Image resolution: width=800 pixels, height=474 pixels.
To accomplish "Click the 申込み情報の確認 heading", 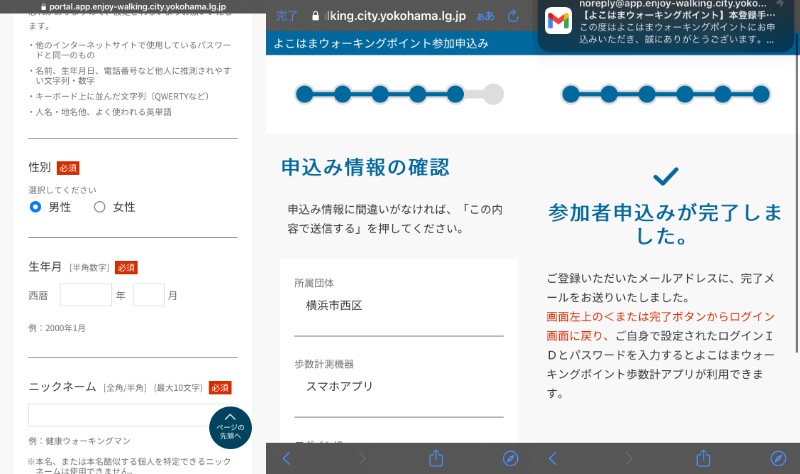I will coord(365,167).
